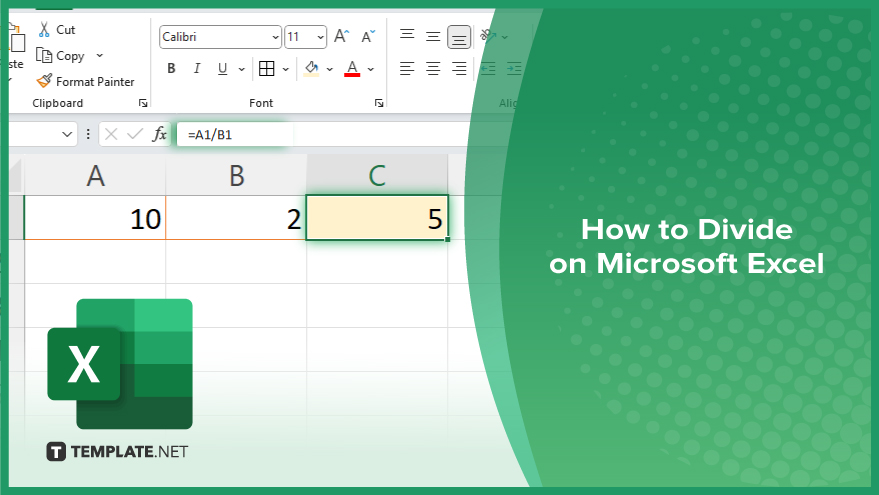This screenshot has height=495, width=879.
Task: Cancel formula entry with X
Action: 111,134
